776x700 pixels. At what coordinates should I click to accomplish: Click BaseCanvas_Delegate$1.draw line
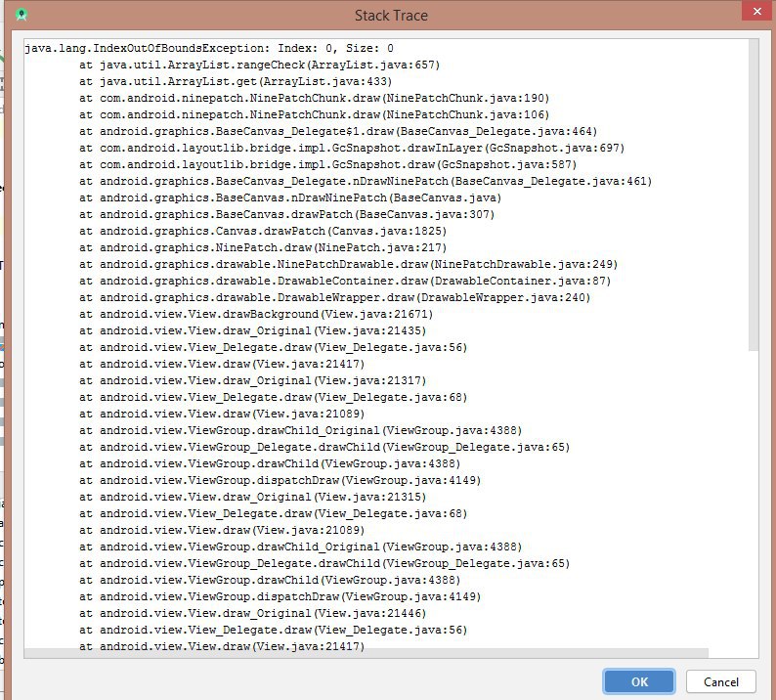pos(338,131)
